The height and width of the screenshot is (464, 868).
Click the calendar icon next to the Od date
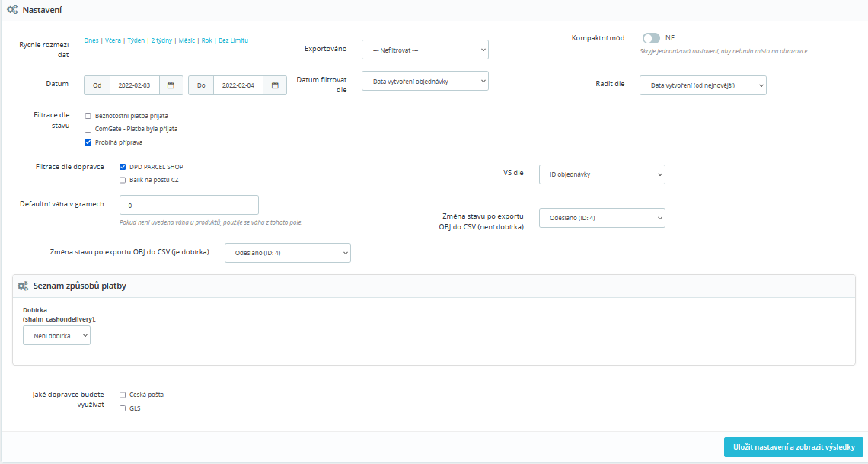[171, 85]
